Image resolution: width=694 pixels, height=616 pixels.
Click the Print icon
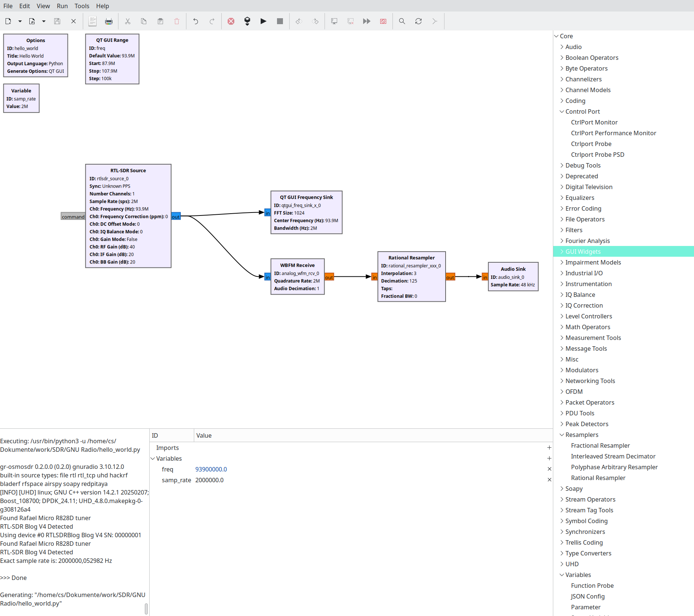click(109, 21)
